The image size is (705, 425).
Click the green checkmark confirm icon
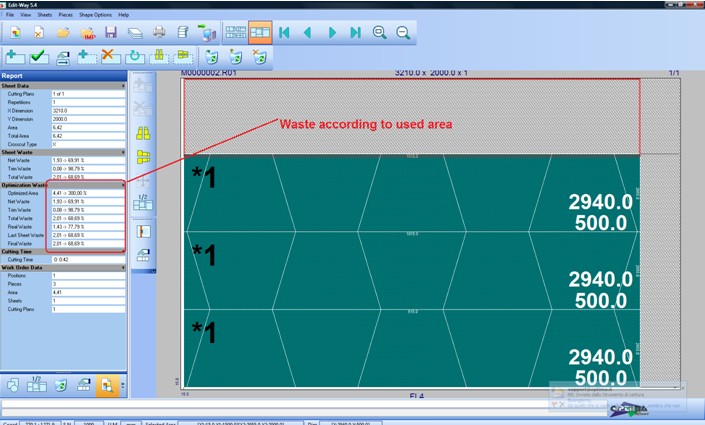pyautogui.click(x=39, y=57)
